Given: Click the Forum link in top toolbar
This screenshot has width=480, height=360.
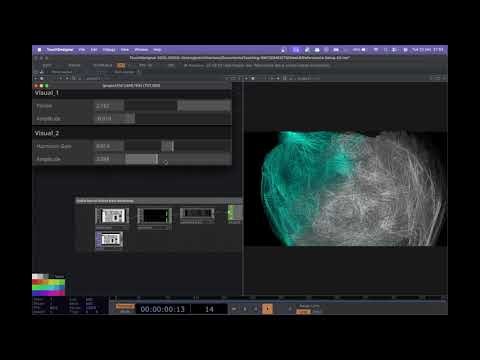Looking at the screenshot, I should pyautogui.click(x=74, y=65).
